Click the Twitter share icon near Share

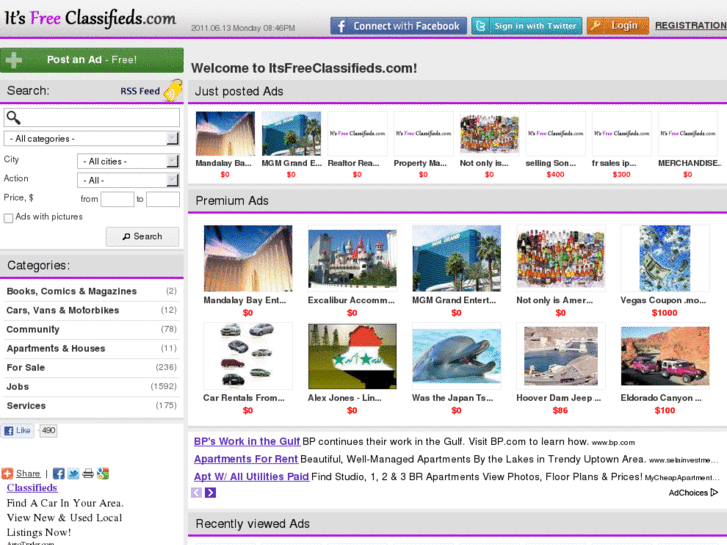[73, 474]
